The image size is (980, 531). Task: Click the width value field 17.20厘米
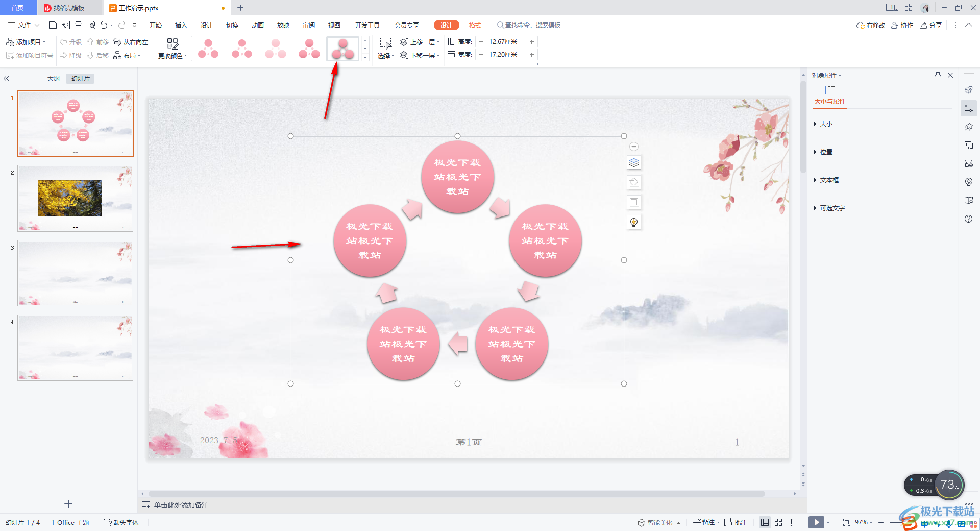[x=506, y=55]
